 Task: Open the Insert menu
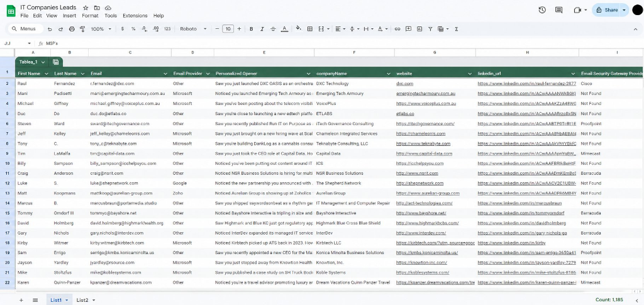pos(69,16)
